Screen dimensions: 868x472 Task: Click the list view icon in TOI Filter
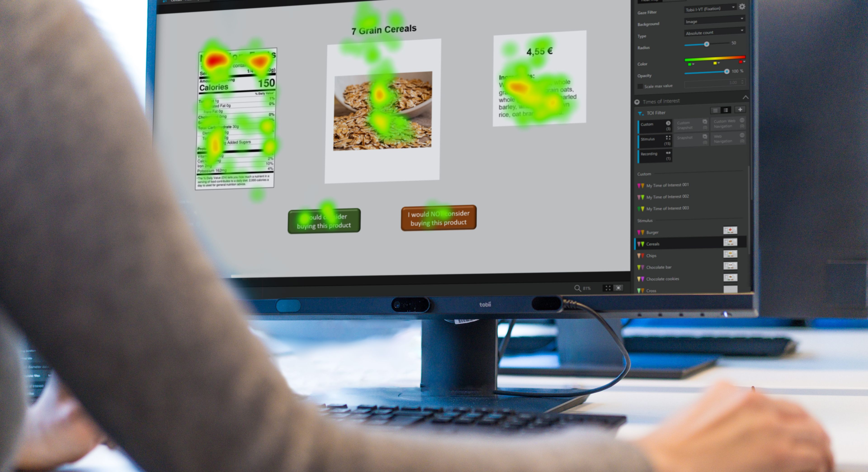726,112
